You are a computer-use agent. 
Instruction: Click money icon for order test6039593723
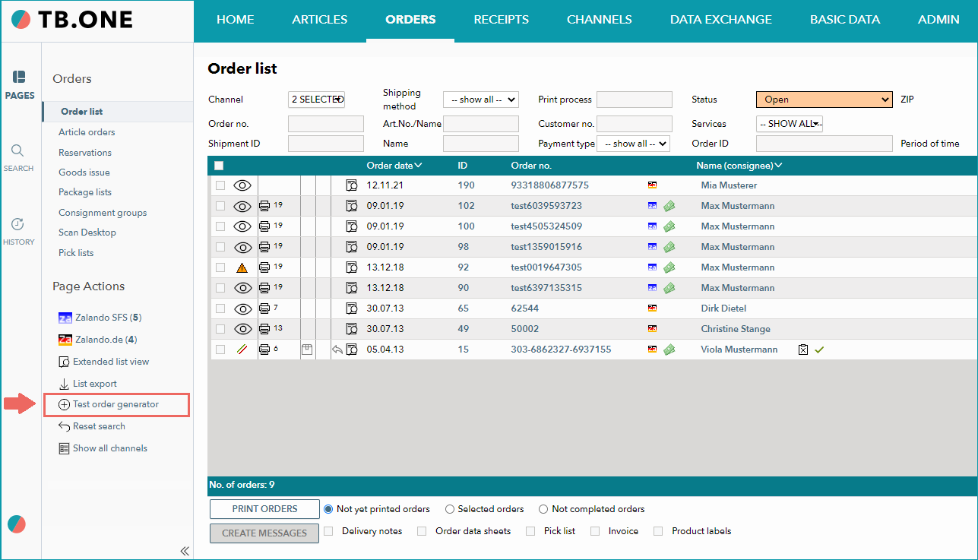tap(669, 206)
